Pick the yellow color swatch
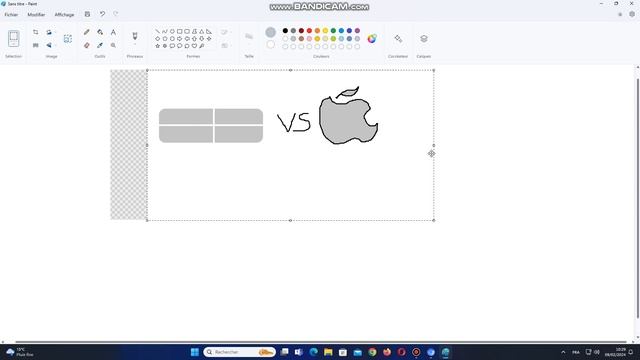The image size is (640, 360). tap(325, 31)
